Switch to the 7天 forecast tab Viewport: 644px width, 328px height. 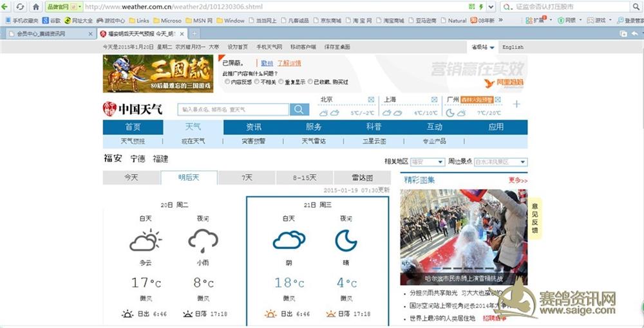coord(247,178)
